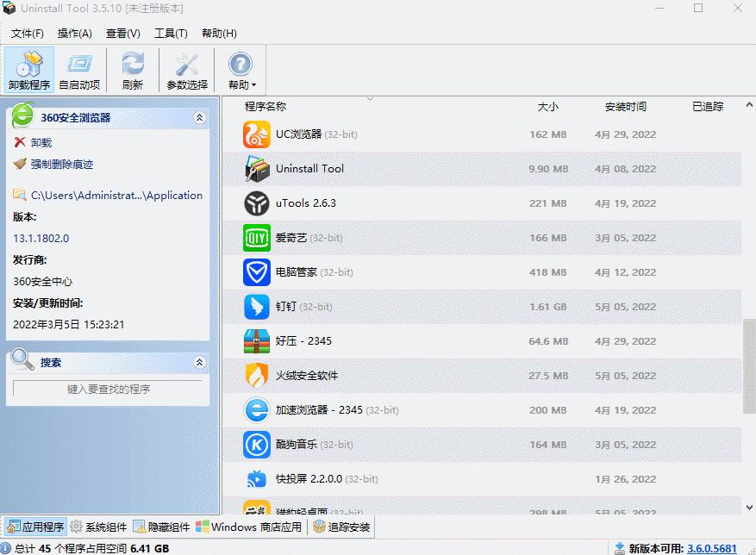Switch to the 隐藏组件 tab

pos(161,527)
